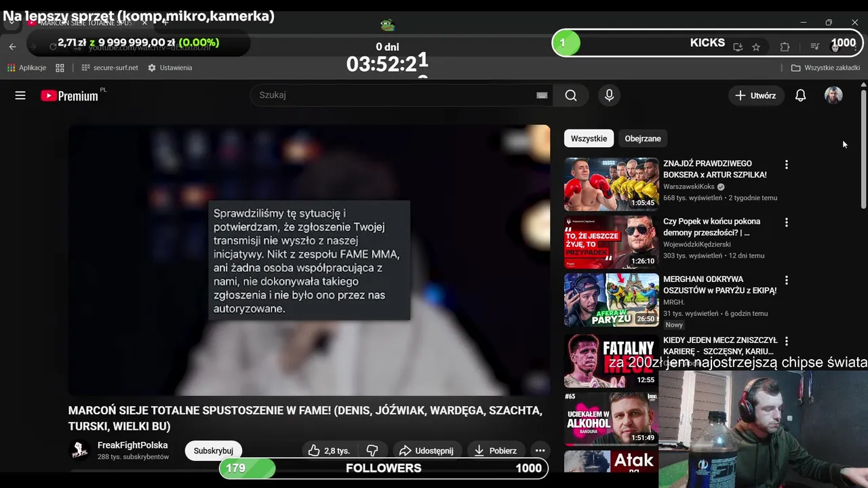Click the page vertical scrollbar
This screenshot has width=868, height=488.
coord(863,149)
